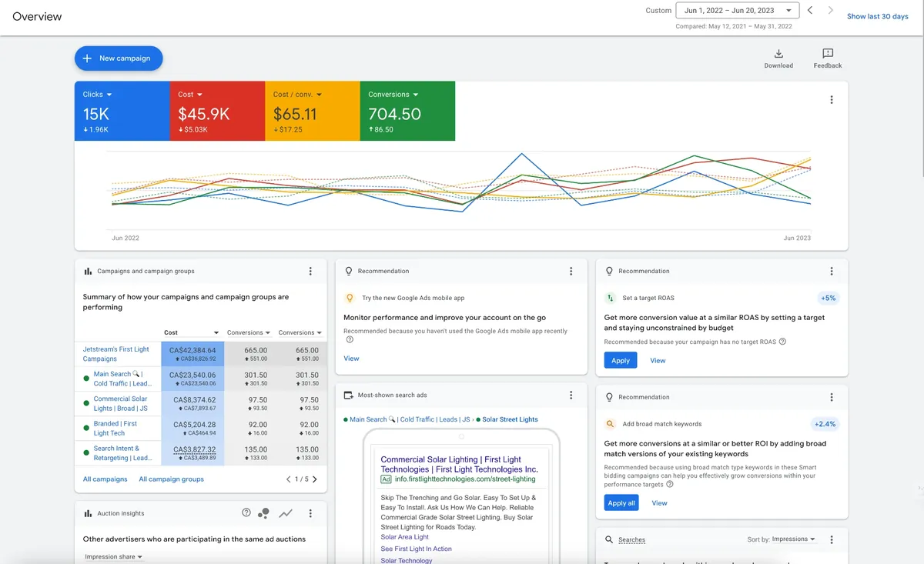This screenshot has height=564, width=924.
Task: Go to previous campaign list page
Action: point(288,479)
